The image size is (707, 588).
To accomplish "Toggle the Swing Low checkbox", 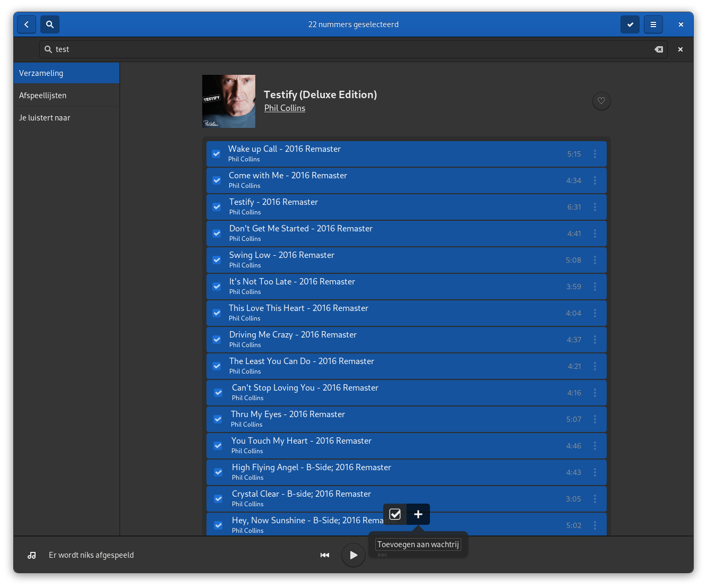I will (x=217, y=260).
